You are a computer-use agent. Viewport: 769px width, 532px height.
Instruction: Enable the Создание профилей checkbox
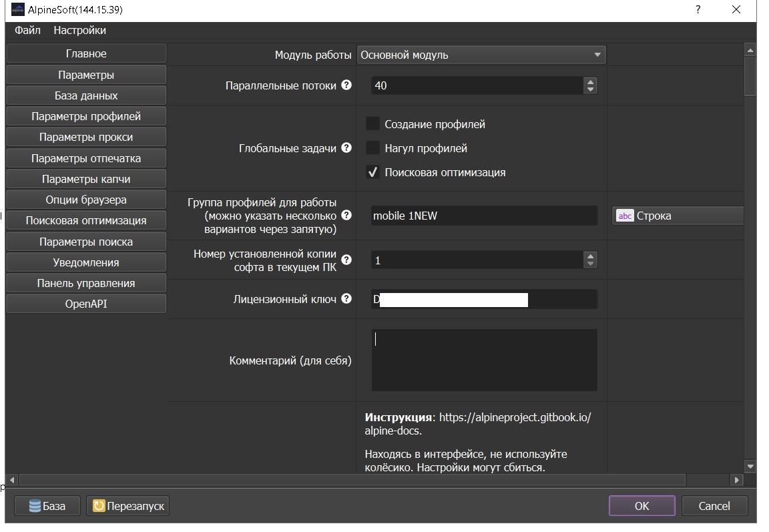tap(372, 123)
